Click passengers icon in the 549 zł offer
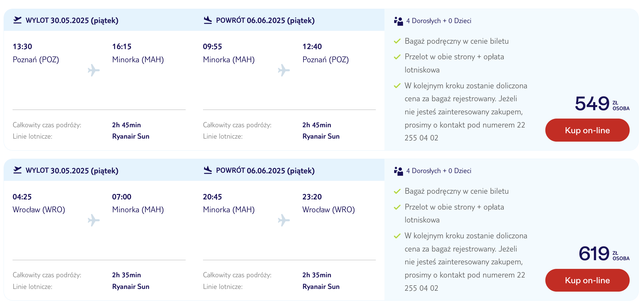 [x=399, y=21]
